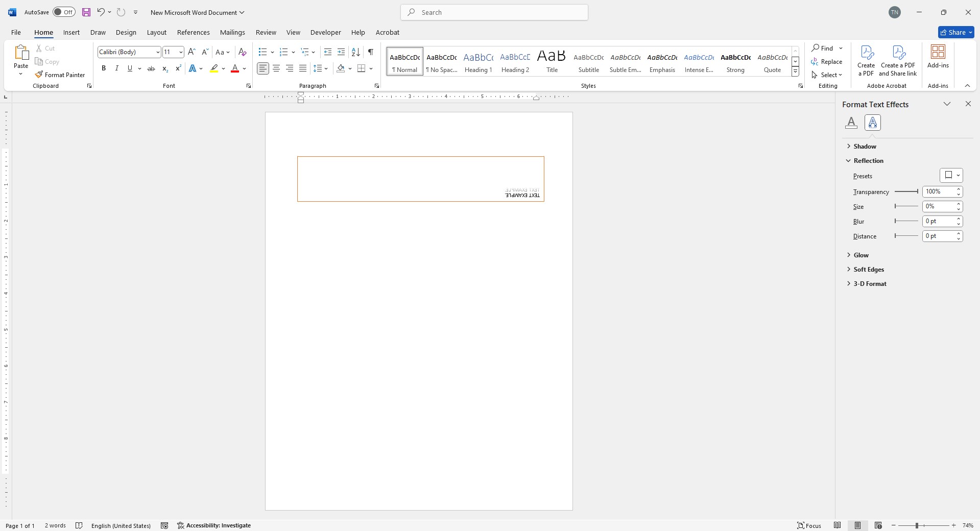Open the Find dropdown arrow

click(841, 48)
